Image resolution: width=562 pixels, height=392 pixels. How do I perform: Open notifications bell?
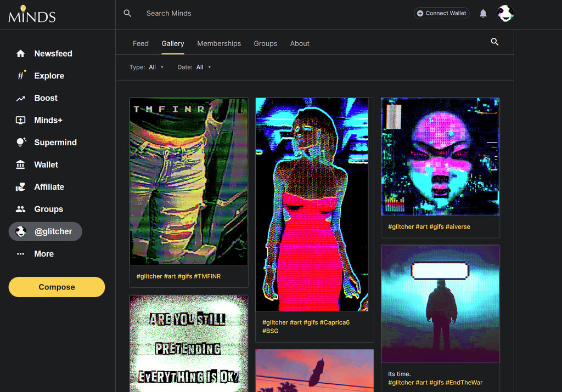coord(483,14)
